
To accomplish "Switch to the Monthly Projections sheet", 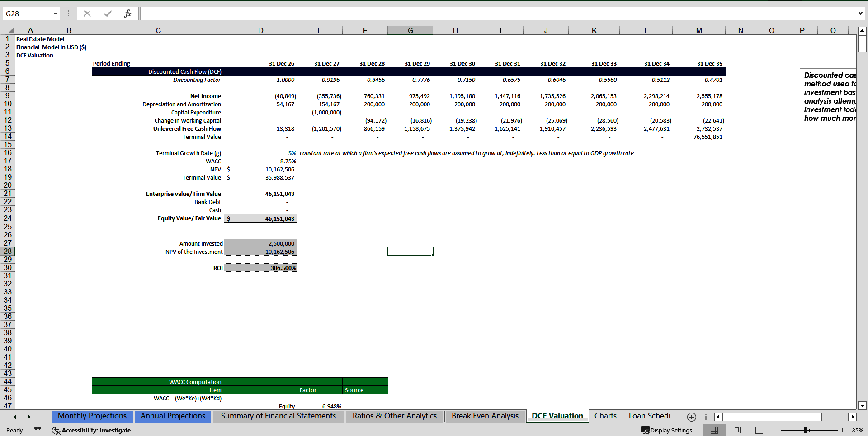I will (x=92, y=416).
